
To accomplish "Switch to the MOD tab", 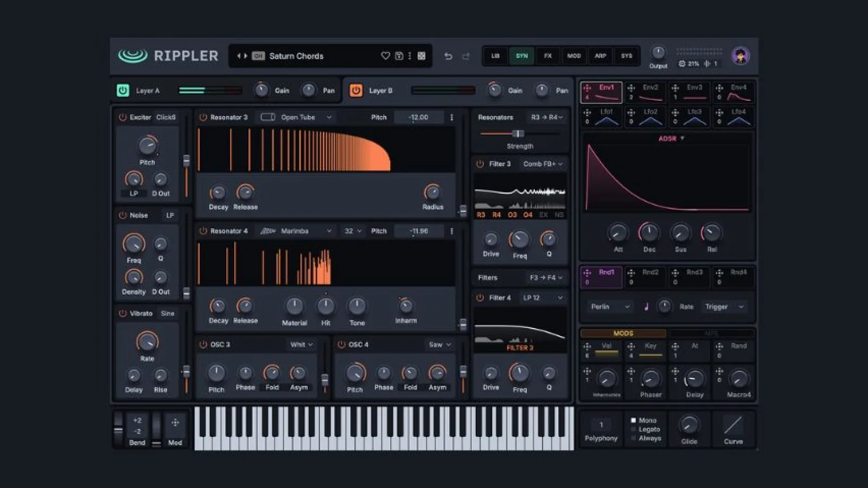I will (574, 56).
